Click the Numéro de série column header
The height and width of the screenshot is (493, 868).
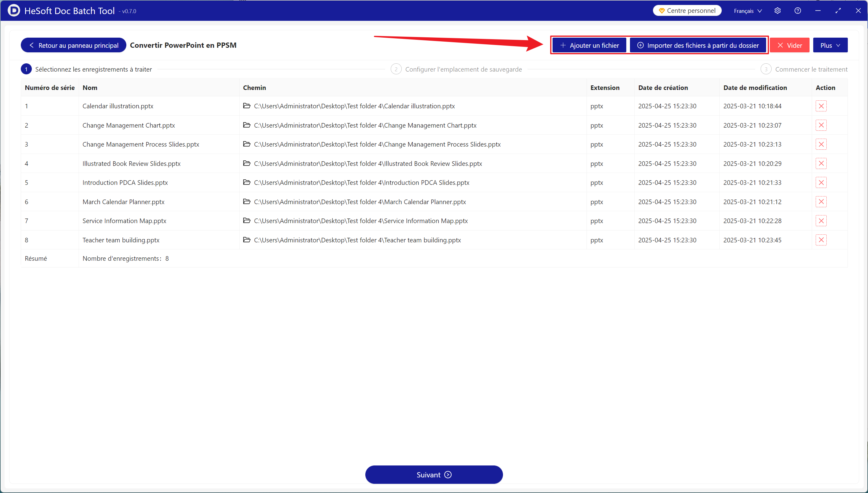[x=50, y=88]
